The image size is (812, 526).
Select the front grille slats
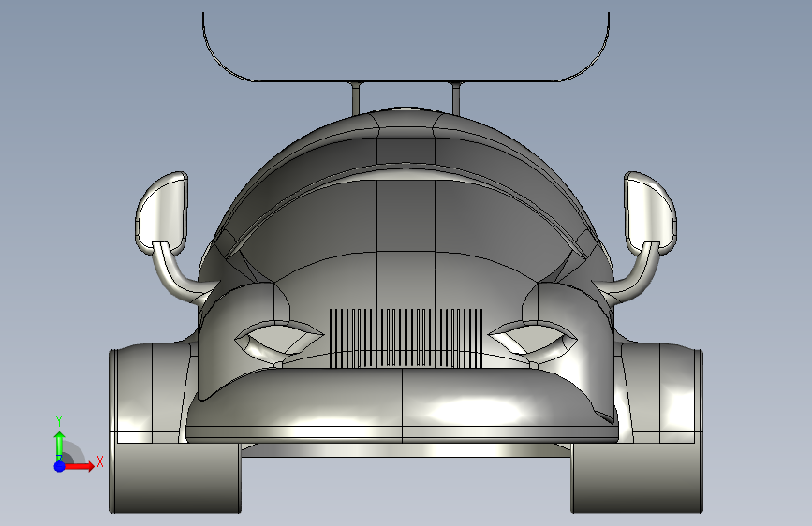406,339
